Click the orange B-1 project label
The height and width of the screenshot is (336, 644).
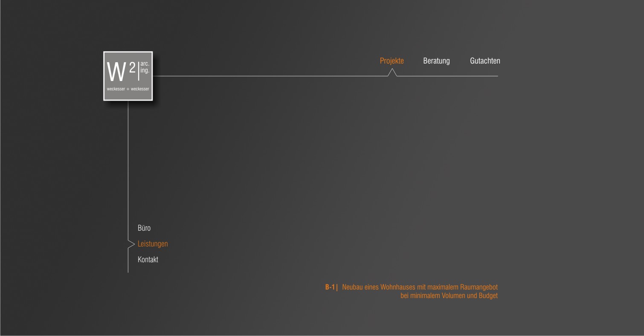(x=331, y=287)
